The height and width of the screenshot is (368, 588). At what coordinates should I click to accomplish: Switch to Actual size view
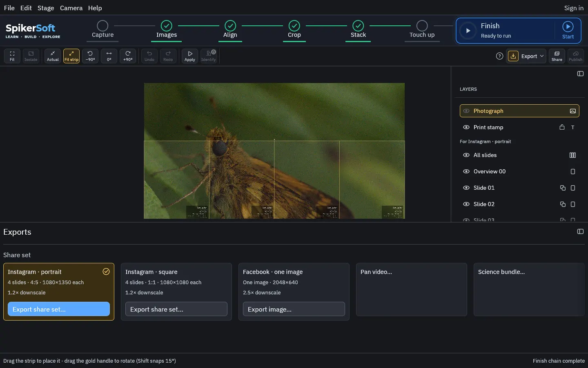point(53,56)
